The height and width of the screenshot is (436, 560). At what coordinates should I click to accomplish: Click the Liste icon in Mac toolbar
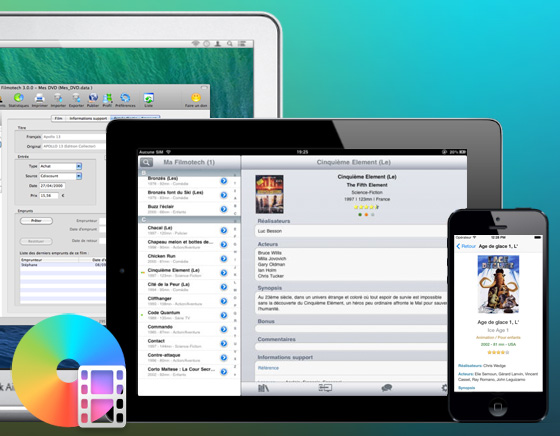click(148, 100)
